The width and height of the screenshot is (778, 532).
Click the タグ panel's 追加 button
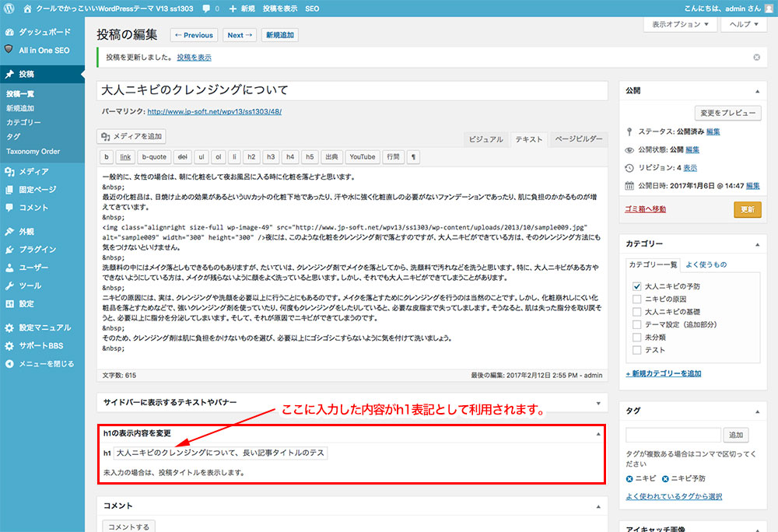(736, 435)
